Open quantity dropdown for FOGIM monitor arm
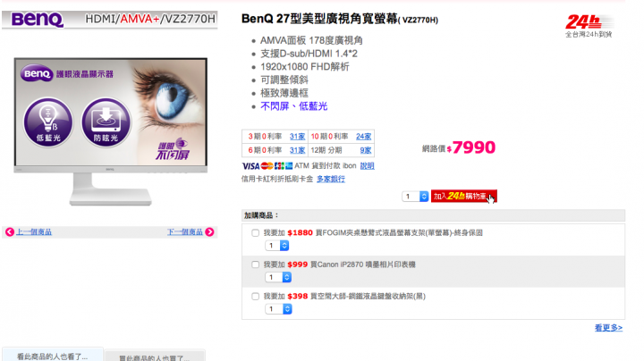The width and height of the screenshot is (644, 361). pyautogui.click(x=277, y=246)
